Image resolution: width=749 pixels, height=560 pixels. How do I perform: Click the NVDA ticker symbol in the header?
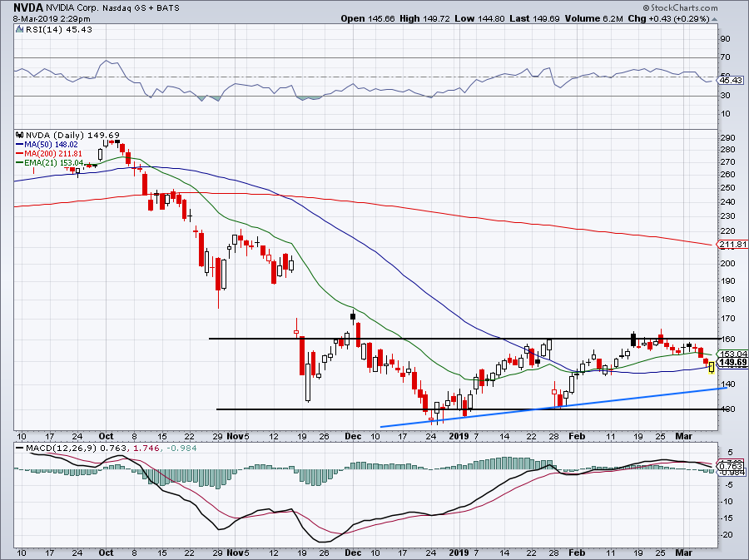point(28,7)
